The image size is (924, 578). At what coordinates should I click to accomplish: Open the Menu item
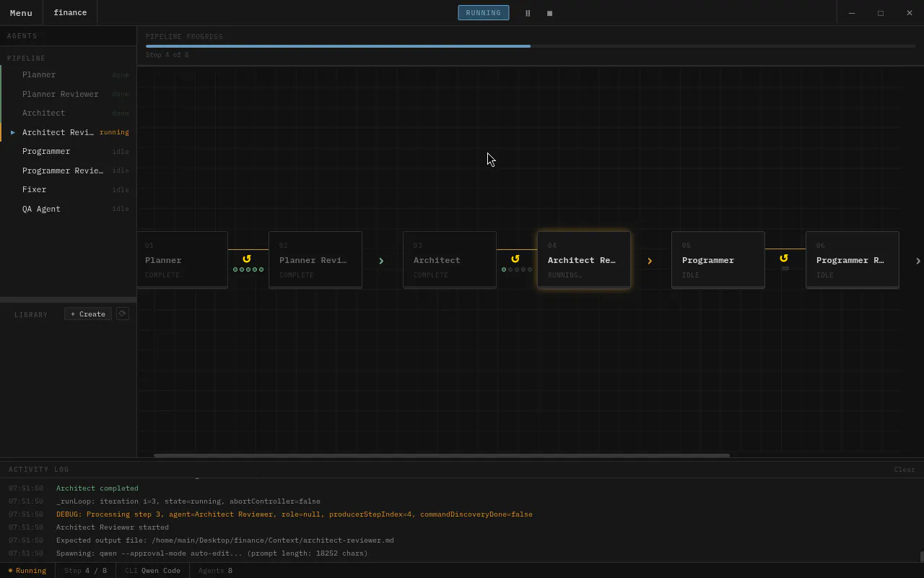pos(21,13)
